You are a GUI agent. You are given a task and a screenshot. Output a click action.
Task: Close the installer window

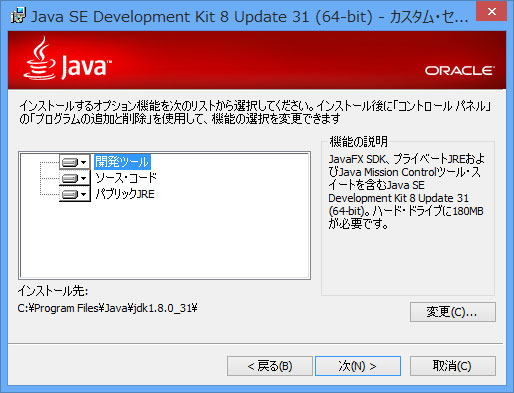click(491, 12)
